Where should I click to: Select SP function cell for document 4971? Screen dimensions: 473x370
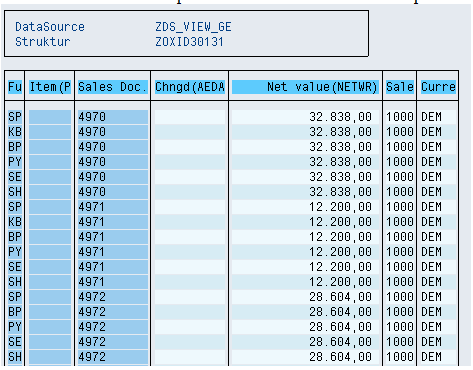pos(15,207)
